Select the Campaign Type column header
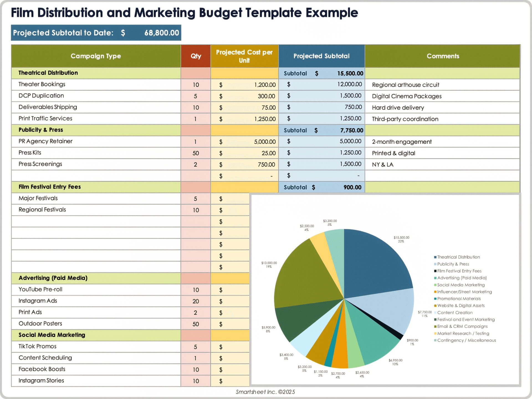Screen dimensions: 532x399 pyautogui.click(x=96, y=56)
